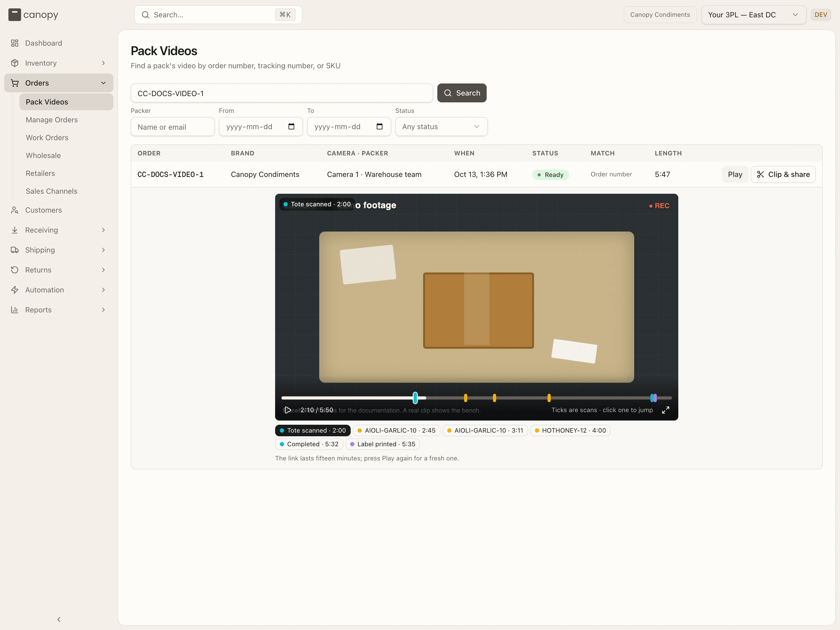
Task: Open fullscreen with the expand icon
Action: [666, 410]
